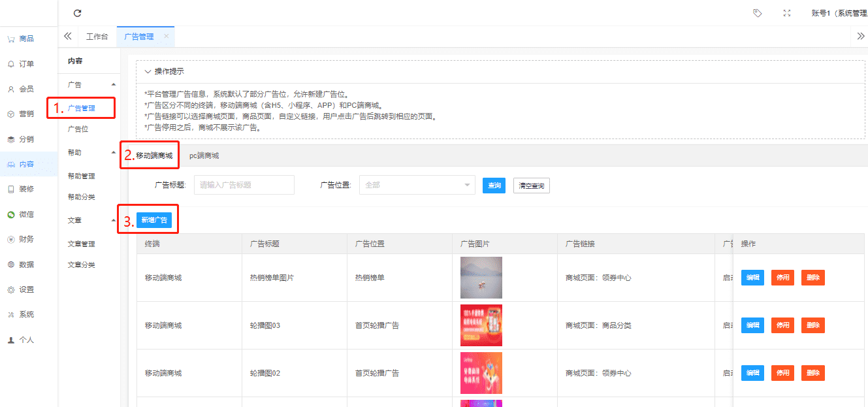The width and height of the screenshot is (868, 407).
Task: Click the refresh icon in top bar
Action: [x=78, y=13]
